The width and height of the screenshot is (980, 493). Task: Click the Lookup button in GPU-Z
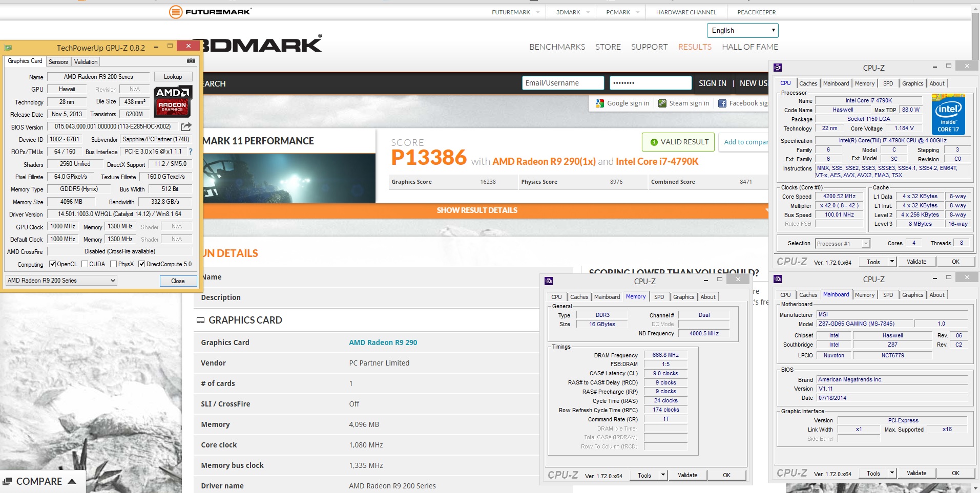click(173, 77)
